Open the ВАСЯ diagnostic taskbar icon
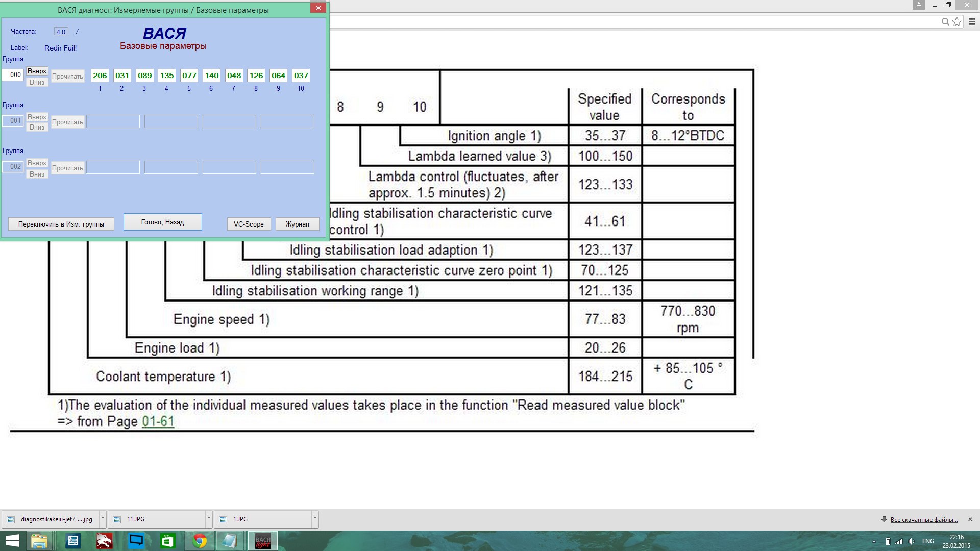Screen dimensions: 980x551 click(x=263, y=540)
